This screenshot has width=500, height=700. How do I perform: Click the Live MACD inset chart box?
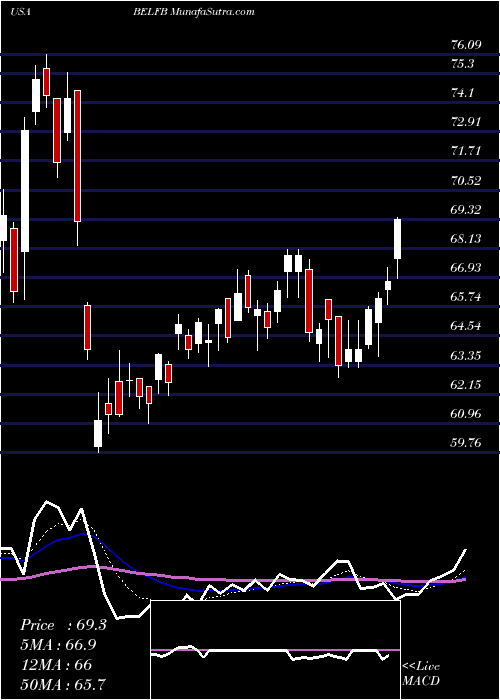(275, 650)
